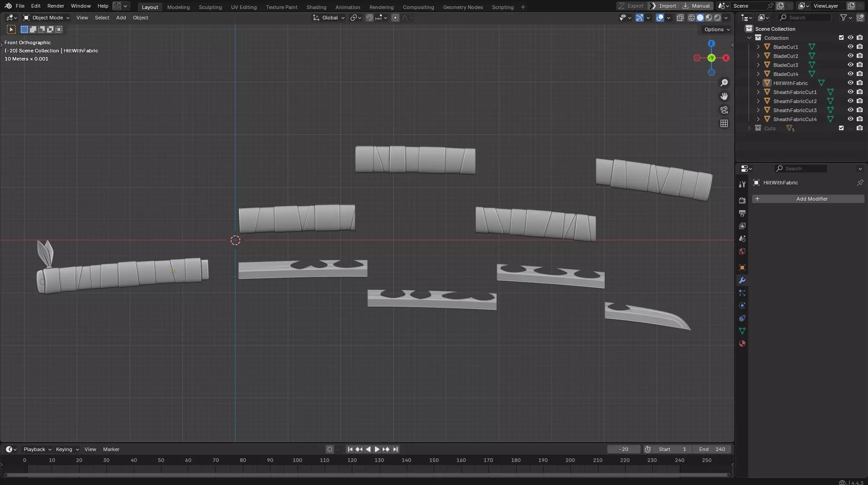This screenshot has height=485, width=868.
Task: Open Material properties tab
Action: pos(742,344)
